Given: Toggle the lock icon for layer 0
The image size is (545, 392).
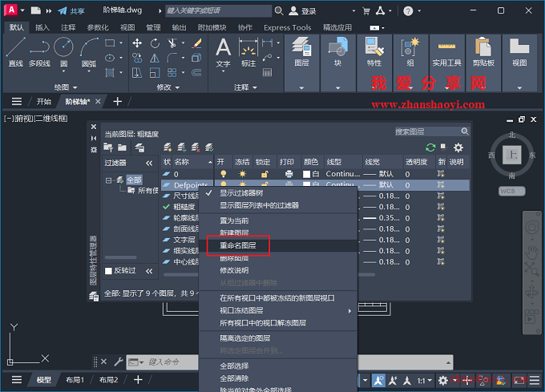Looking at the screenshot, I should point(264,174).
